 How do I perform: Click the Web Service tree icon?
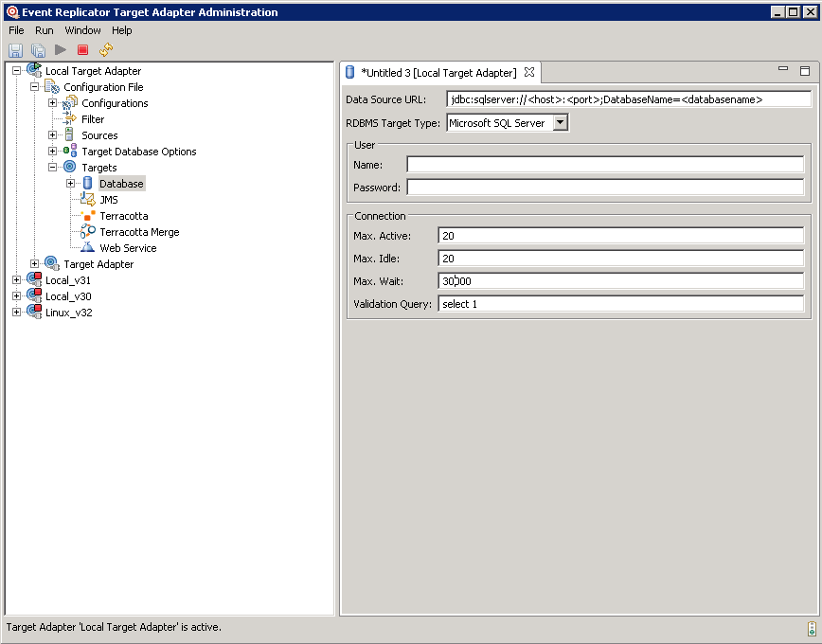87,248
